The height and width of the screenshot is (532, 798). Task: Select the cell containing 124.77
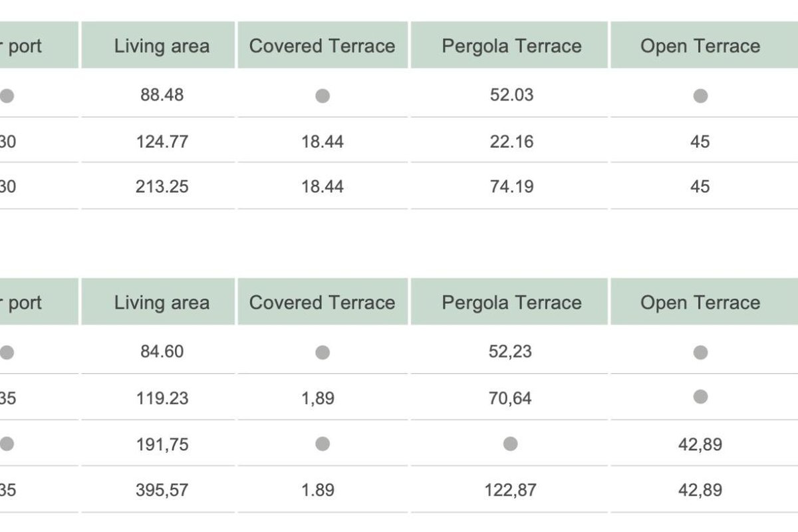(162, 142)
